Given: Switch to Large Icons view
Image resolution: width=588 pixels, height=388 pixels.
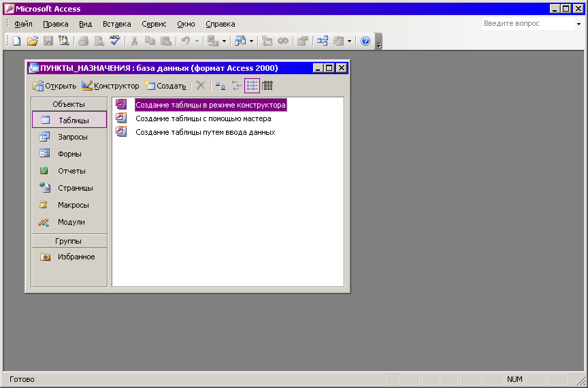Looking at the screenshot, I should [220, 86].
